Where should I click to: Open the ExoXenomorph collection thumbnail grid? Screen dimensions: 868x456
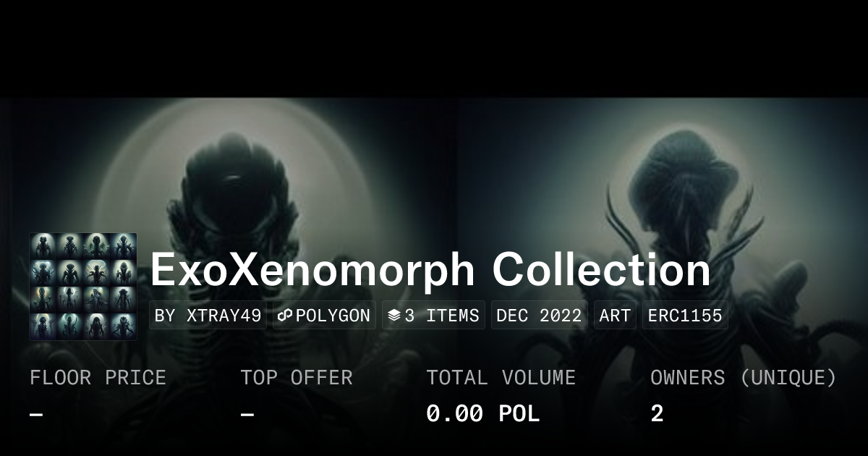pyautogui.click(x=83, y=287)
